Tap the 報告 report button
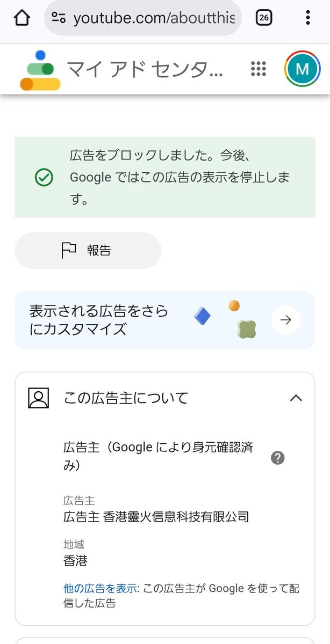This screenshot has width=330, height=644. [x=88, y=251]
